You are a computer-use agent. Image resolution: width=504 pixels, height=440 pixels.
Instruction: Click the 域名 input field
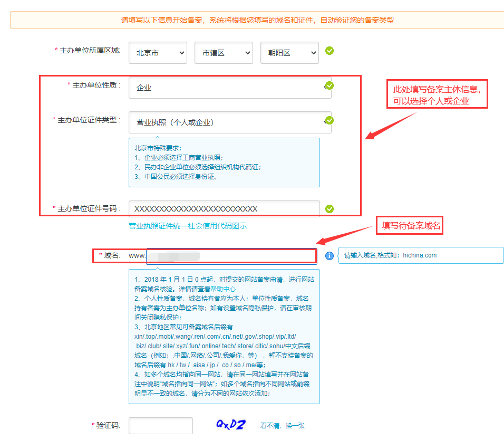(231, 256)
